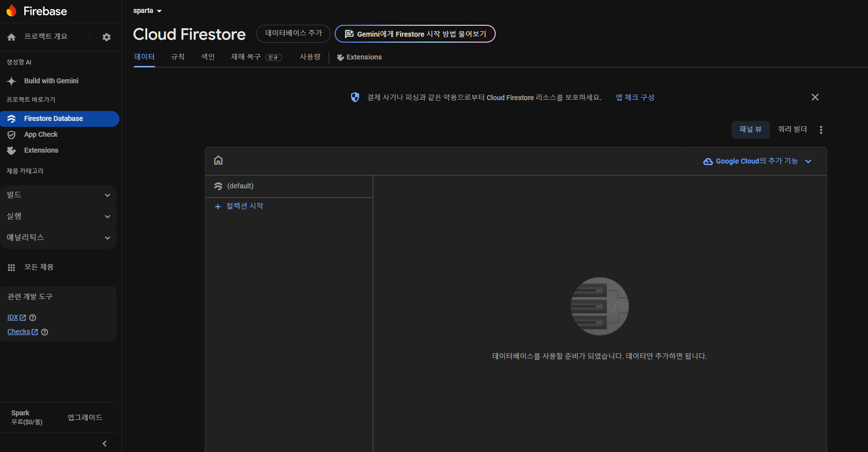This screenshot has height=452, width=868.
Task: Dismiss the App Check banner
Action: click(815, 97)
